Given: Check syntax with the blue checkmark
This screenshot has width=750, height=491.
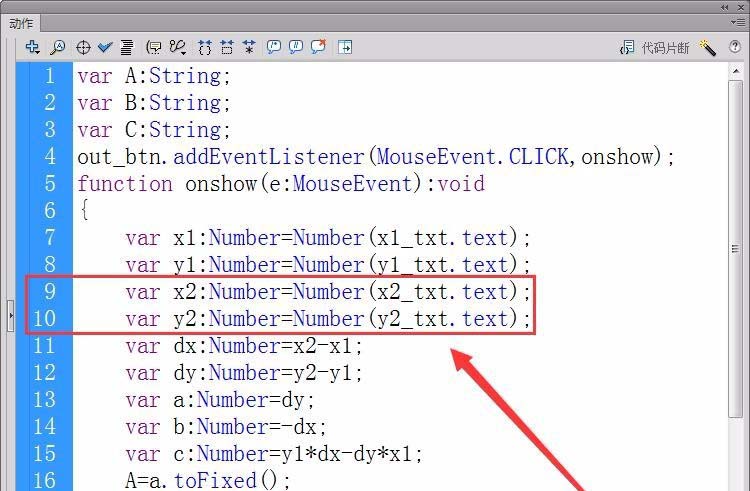Looking at the screenshot, I should coord(105,47).
